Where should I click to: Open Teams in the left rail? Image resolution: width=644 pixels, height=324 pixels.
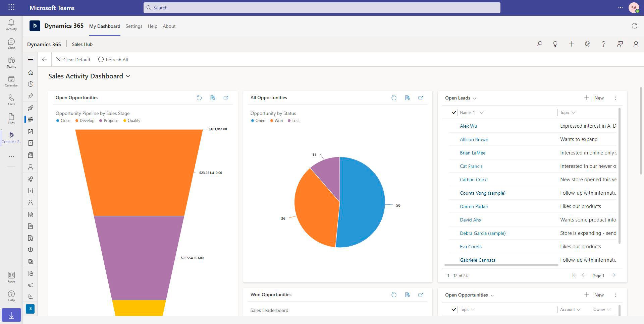click(x=11, y=62)
